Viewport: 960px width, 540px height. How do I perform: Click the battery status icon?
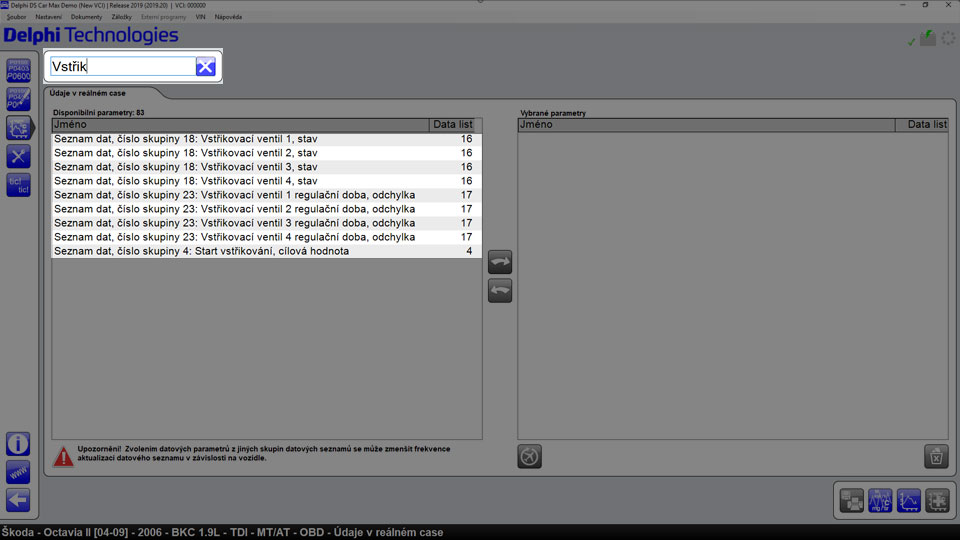click(928, 38)
